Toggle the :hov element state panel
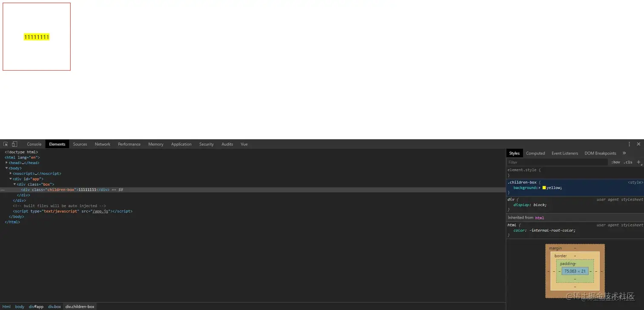 point(616,162)
